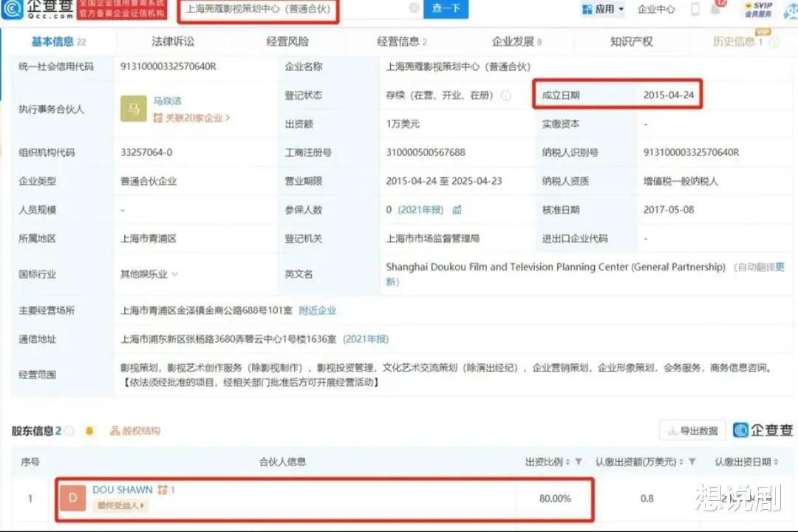The width and height of the screenshot is (798, 532).
Task: Expand the 应用 apps dropdown
Action: point(602,9)
